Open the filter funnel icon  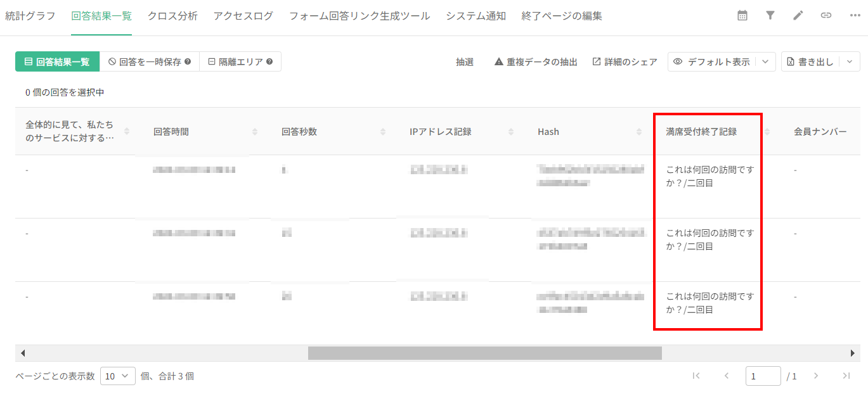click(770, 16)
